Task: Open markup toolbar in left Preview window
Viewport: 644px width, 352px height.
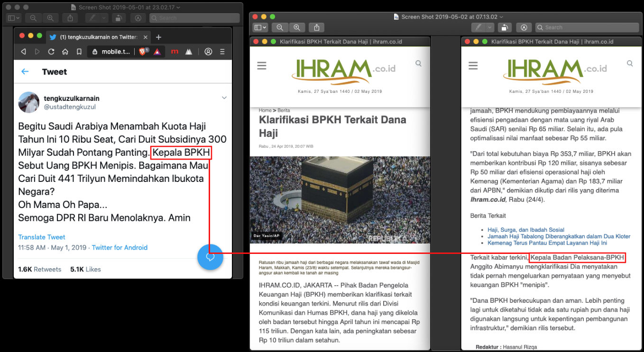Action: pos(138,18)
